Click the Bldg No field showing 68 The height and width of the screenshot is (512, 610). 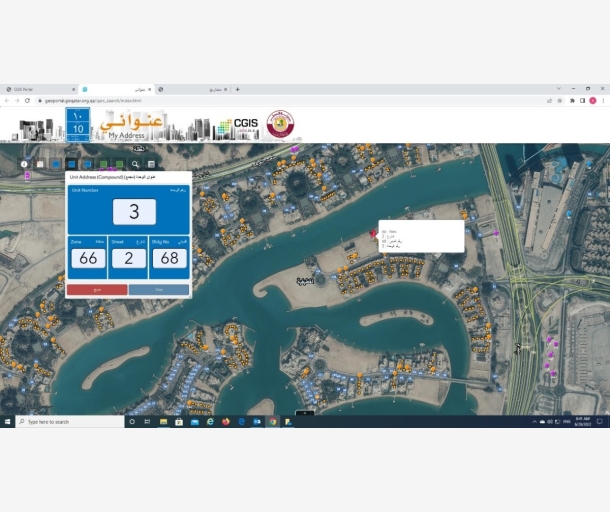click(x=170, y=258)
